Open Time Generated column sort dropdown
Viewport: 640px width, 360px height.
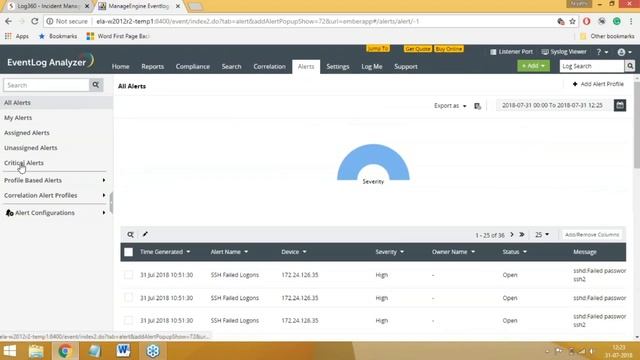point(188,252)
